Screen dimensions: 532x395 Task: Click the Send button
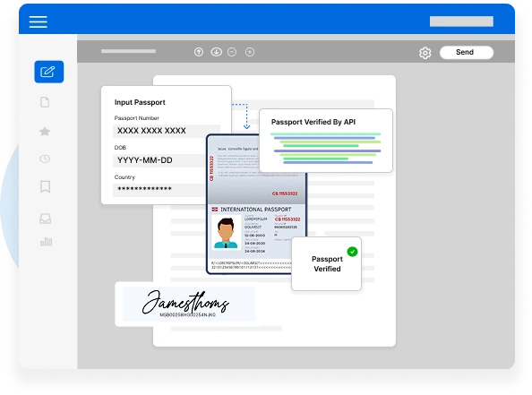pos(467,52)
